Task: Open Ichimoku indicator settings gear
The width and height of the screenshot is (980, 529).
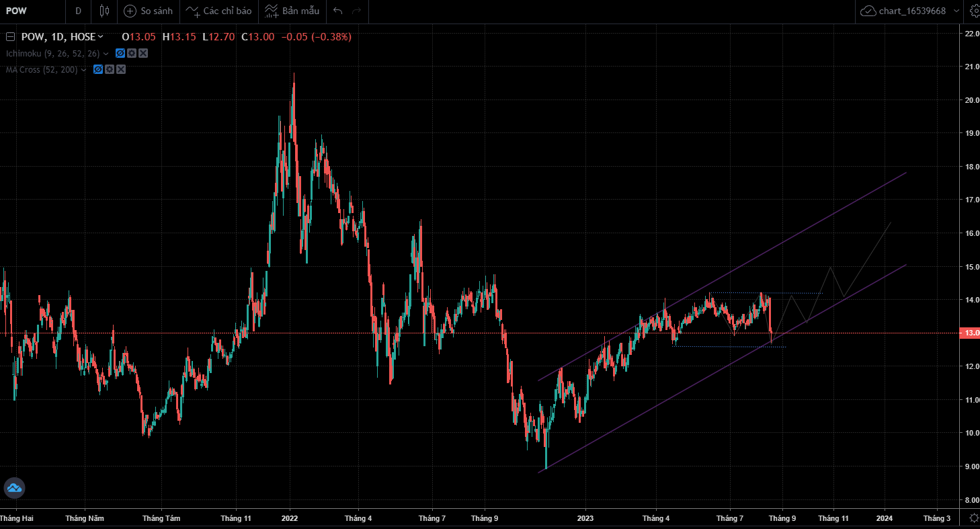Action: (132, 53)
